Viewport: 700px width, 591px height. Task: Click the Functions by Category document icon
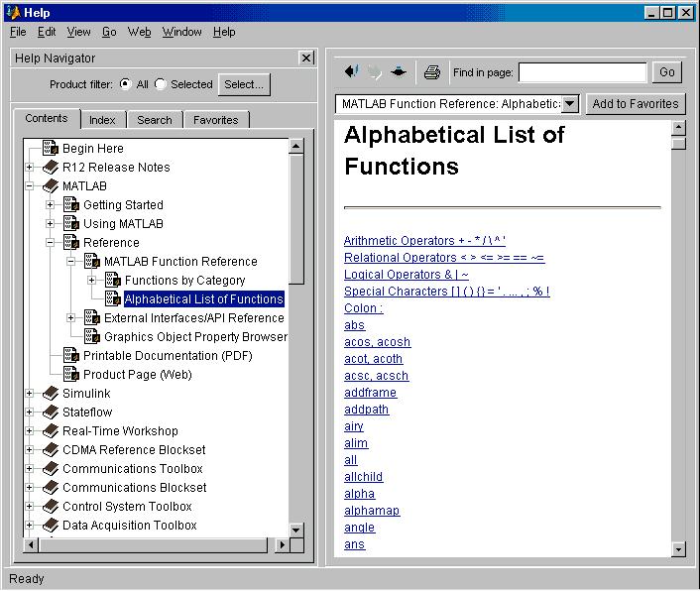(113, 280)
